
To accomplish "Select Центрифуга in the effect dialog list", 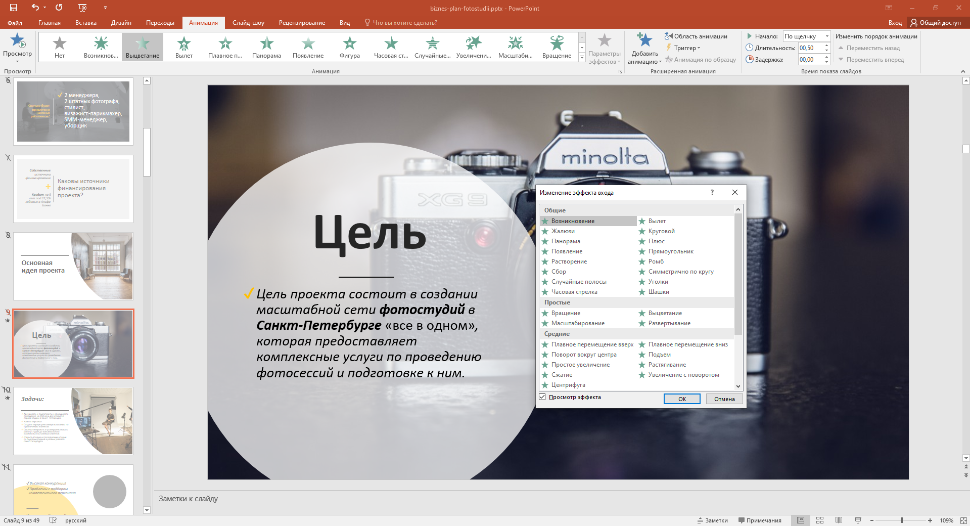I will [564, 385].
